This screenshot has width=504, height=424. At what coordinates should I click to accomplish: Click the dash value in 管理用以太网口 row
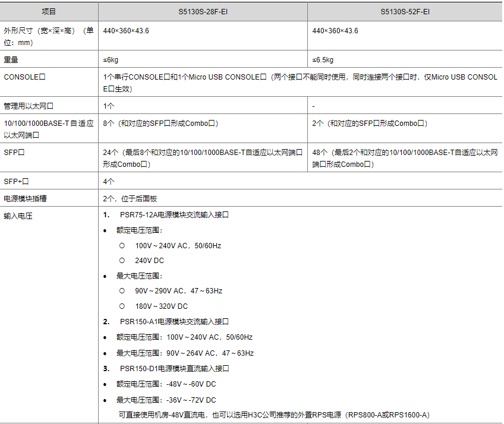313,106
